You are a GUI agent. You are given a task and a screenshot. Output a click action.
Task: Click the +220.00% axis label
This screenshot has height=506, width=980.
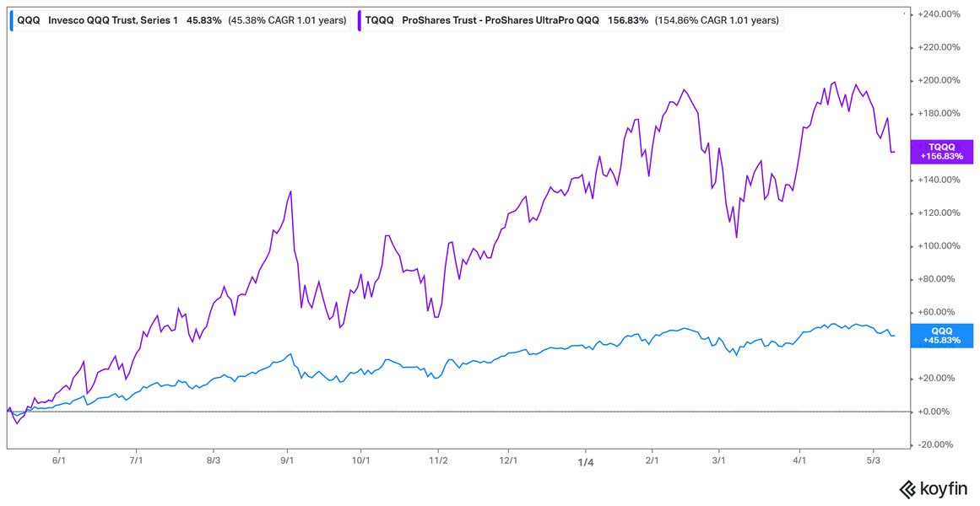[x=939, y=47]
